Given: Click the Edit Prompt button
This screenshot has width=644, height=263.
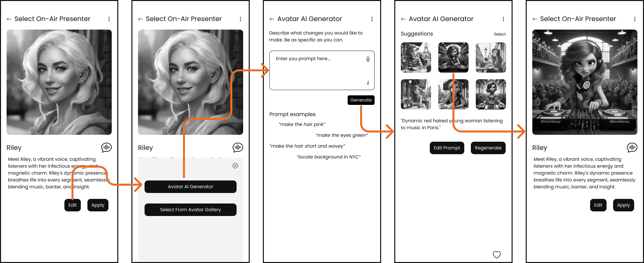Looking at the screenshot, I should coord(447,148).
